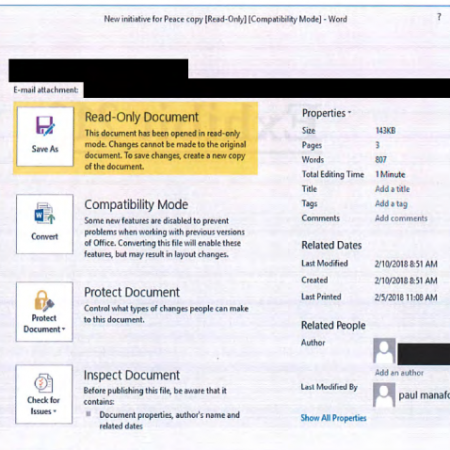The image size is (450, 450).
Task: Click the Inspect Document heading
Action: pos(131,375)
